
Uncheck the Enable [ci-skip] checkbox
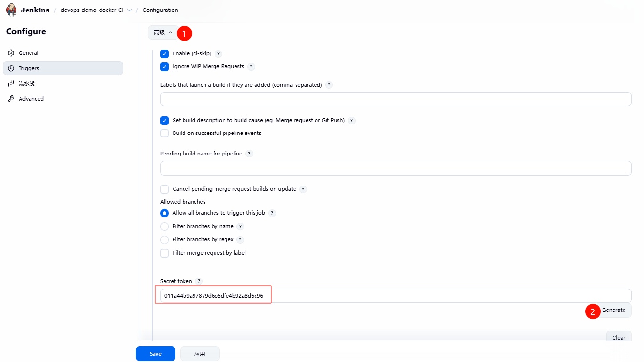(164, 54)
